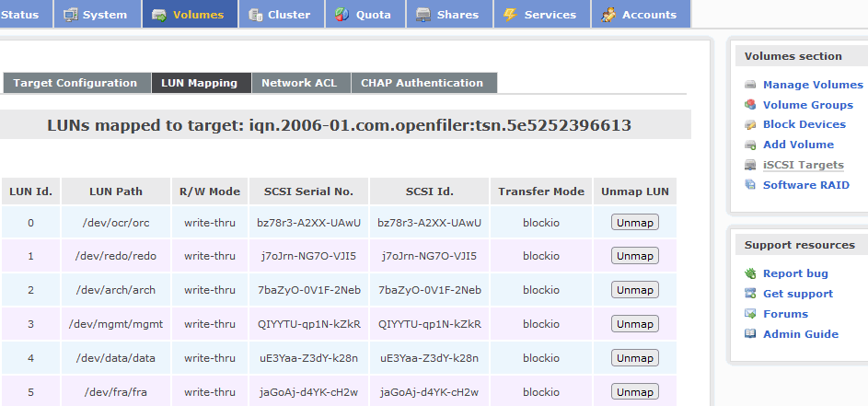Open the iSCSI Targets link
This screenshot has width=868, height=406.
click(x=803, y=166)
